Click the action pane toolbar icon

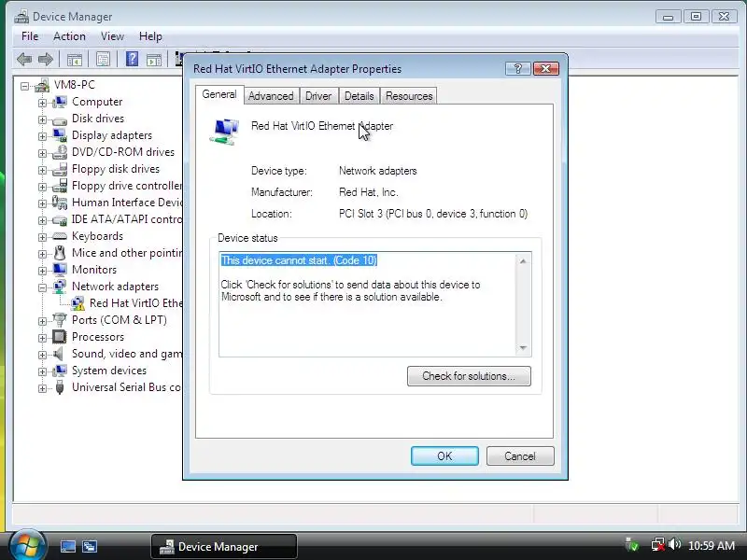[x=154, y=60]
